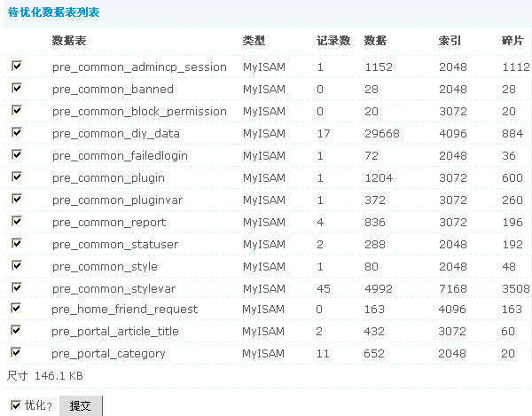Click the 数据表 column header
The image size is (532, 416).
69,41
